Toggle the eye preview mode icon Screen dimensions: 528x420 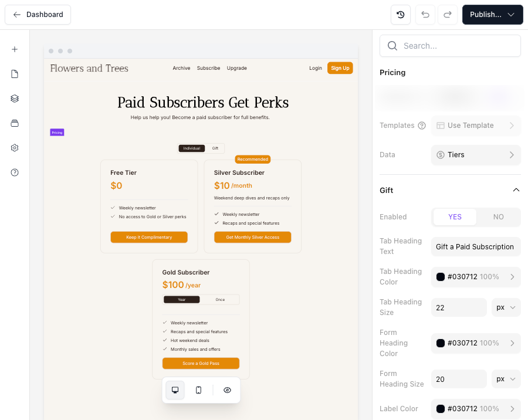pyautogui.click(x=228, y=390)
